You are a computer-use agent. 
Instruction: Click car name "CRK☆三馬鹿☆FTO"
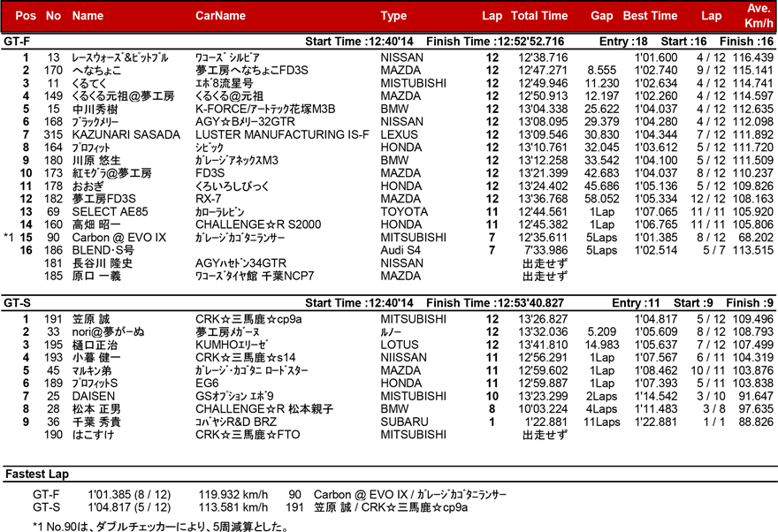click(248, 435)
